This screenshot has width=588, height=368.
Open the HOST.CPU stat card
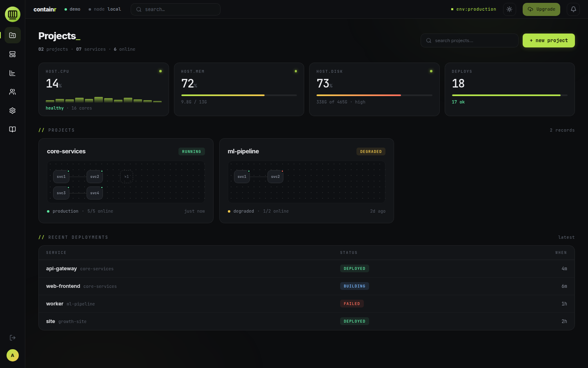(104, 89)
